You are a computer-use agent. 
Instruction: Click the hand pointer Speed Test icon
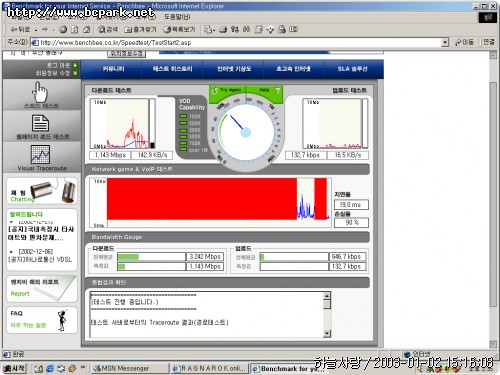41,93
